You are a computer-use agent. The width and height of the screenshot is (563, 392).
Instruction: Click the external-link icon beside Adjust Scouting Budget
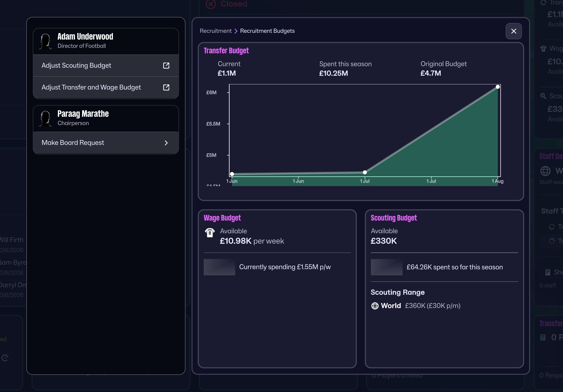(166, 65)
